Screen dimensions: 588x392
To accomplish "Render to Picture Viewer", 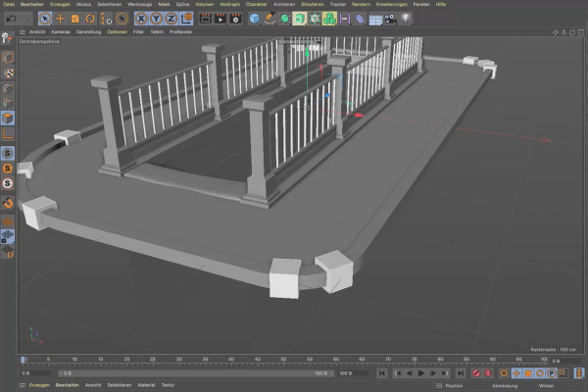I will [220, 19].
